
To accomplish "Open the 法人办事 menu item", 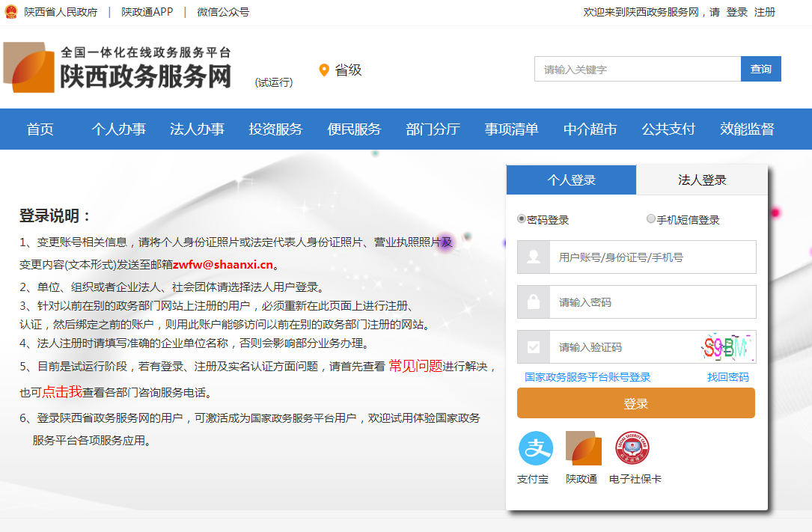I will pyautogui.click(x=197, y=129).
